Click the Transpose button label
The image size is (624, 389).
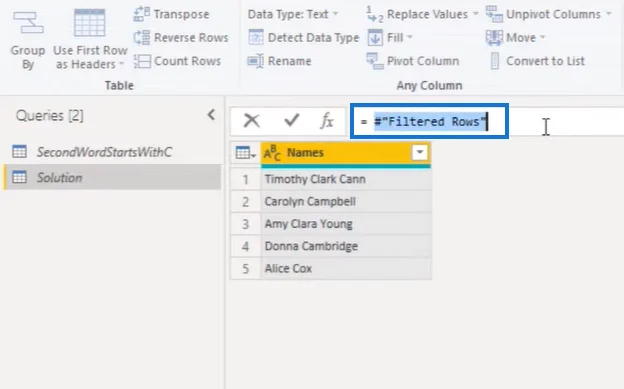pyautogui.click(x=181, y=14)
